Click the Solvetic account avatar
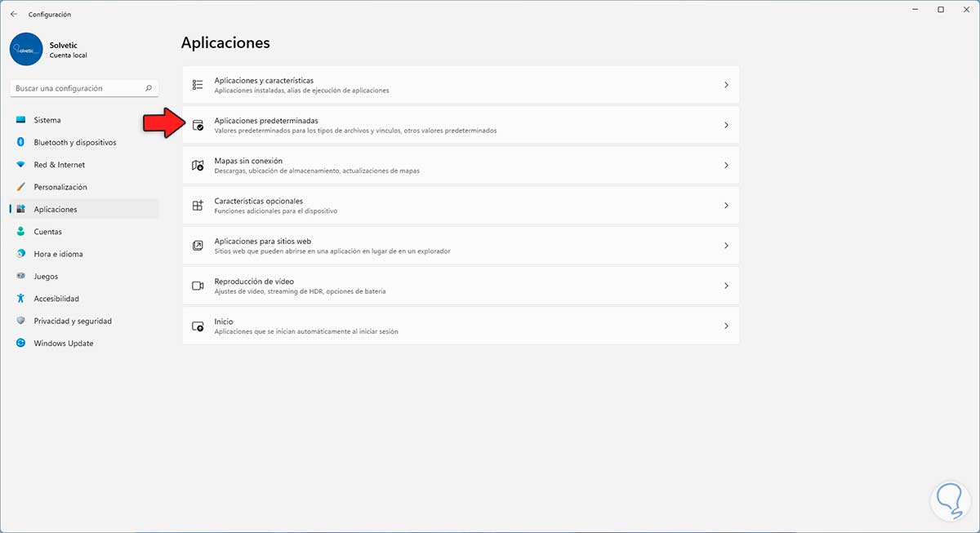The image size is (980, 533). click(26, 49)
